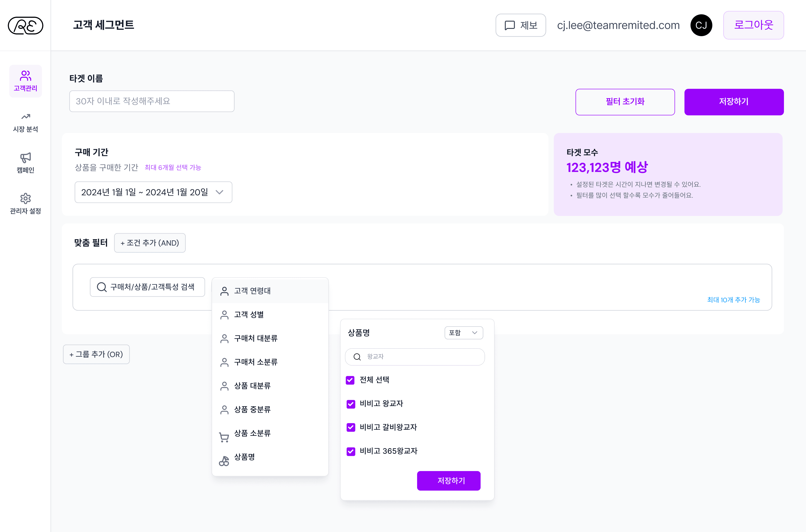Uncheck 비비고 갈비왕교자 checkbox
Viewport: 806px width, 532px height.
pyautogui.click(x=351, y=427)
